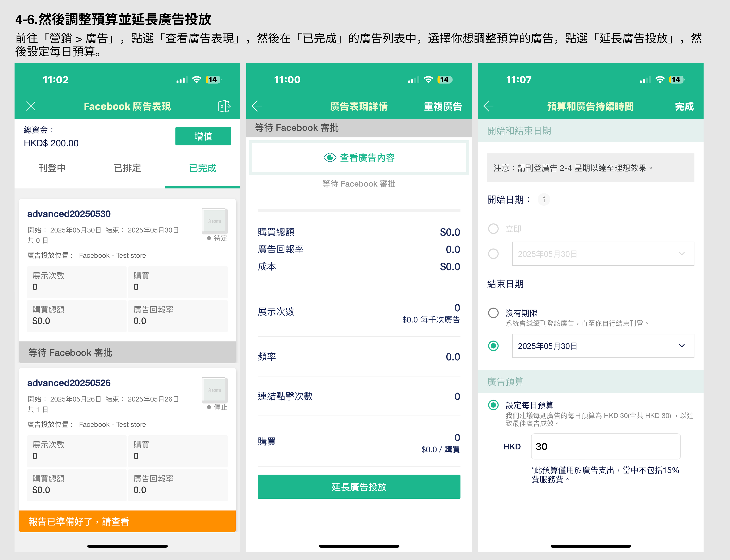Image resolution: width=730 pixels, height=560 pixels.
Task: Tap the eye icon beside 查看廣告內容
Action: tap(330, 157)
